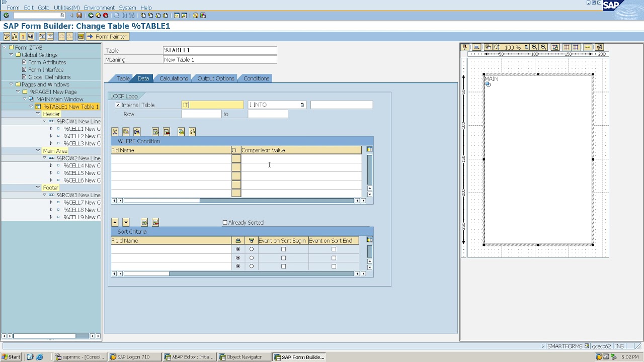Viewport: 644px width, 362px height.
Task: Click the navigation tree horizontal scrollbar
Action: 51,336
